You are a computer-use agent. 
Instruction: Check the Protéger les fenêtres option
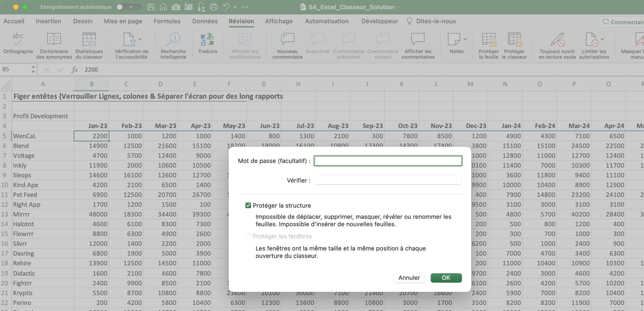click(x=248, y=236)
